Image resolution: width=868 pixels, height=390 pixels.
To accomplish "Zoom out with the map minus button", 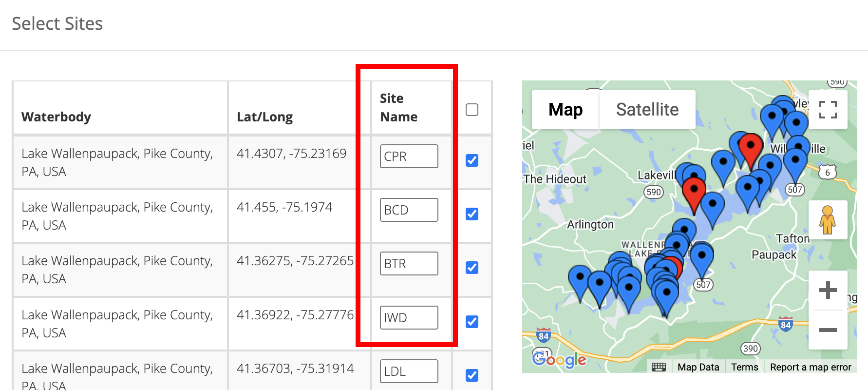I will pyautogui.click(x=828, y=330).
